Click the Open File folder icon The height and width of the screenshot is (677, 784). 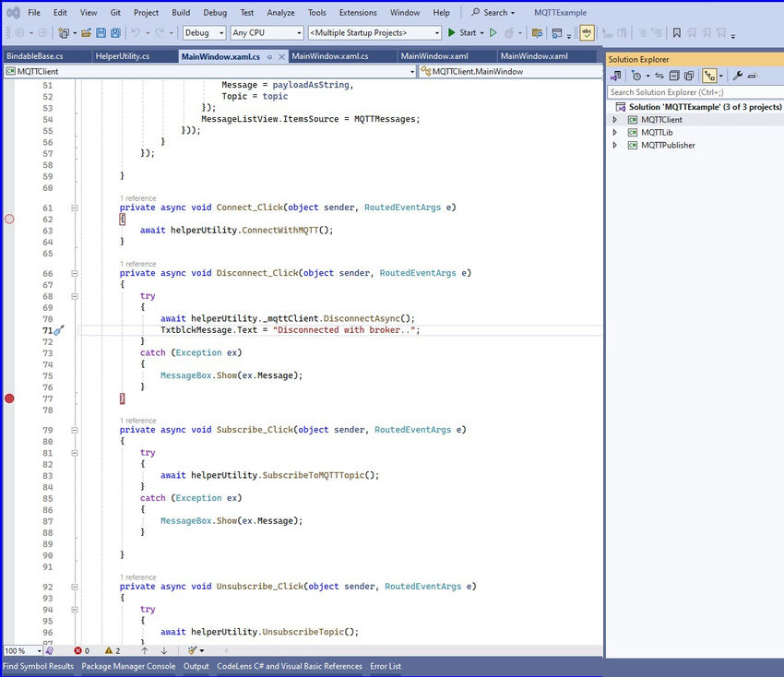tap(86, 33)
